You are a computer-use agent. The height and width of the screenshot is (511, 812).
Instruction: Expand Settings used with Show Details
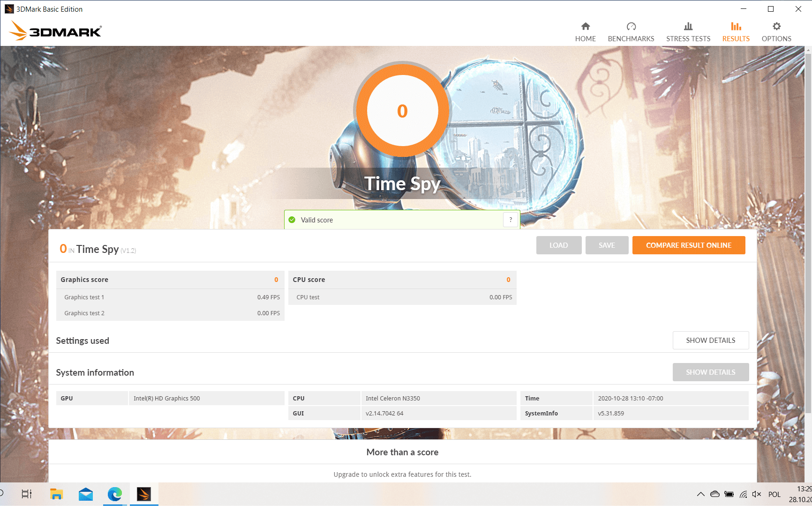710,341
